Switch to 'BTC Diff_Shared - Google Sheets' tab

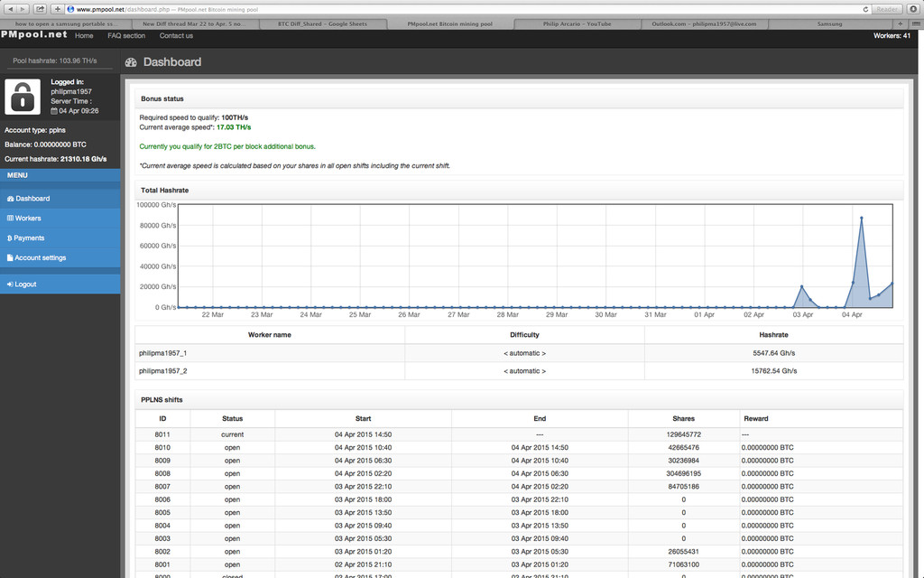click(x=322, y=23)
